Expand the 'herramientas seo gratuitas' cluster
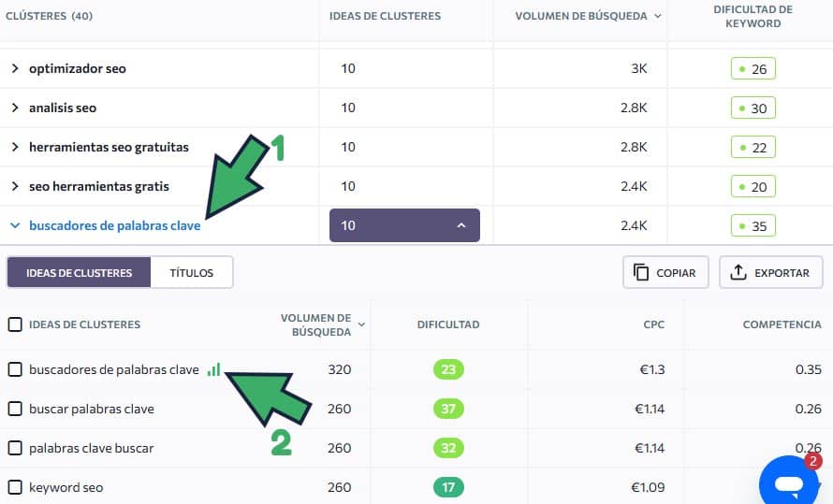 point(15,147)
